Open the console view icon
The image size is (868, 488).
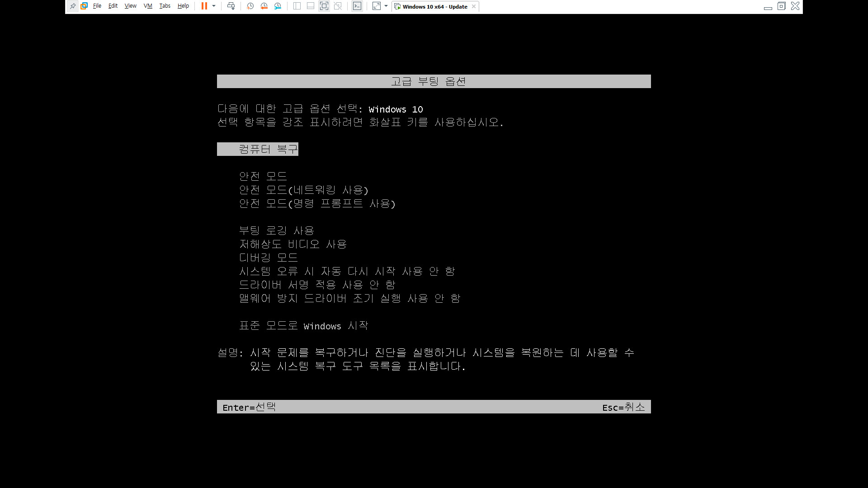click(x=357, y=6)
